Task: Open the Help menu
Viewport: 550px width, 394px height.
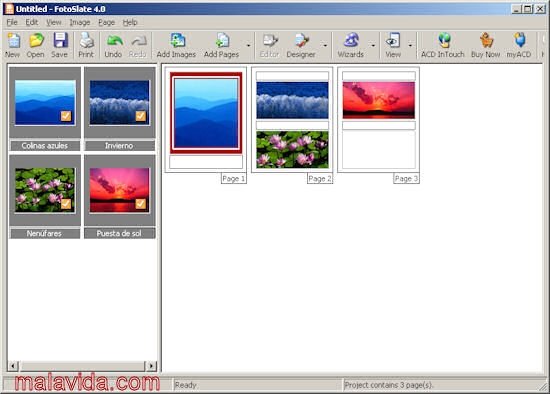Action: 130,22
